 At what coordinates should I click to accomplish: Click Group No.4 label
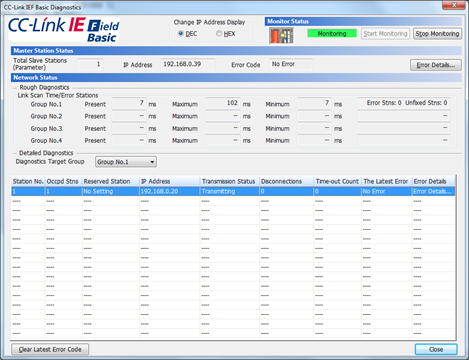[46, 141]
